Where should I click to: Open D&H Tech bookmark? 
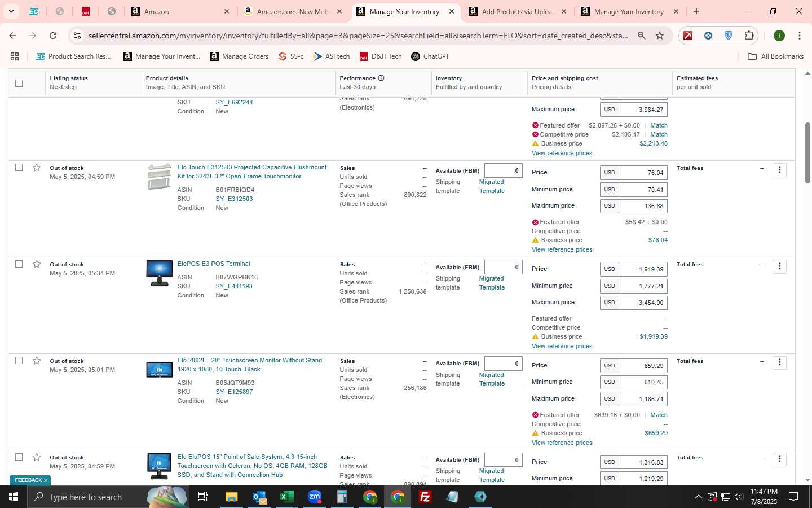click(381, 56)
